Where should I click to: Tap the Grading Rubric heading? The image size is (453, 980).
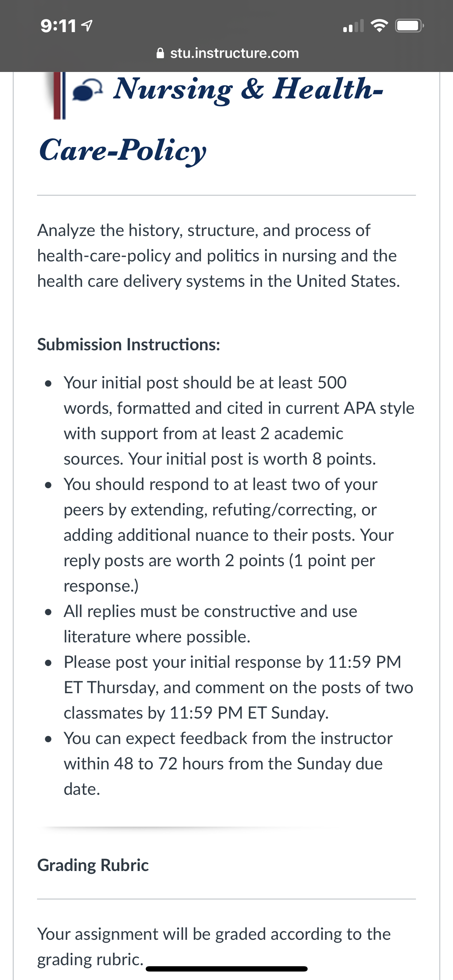93,865
